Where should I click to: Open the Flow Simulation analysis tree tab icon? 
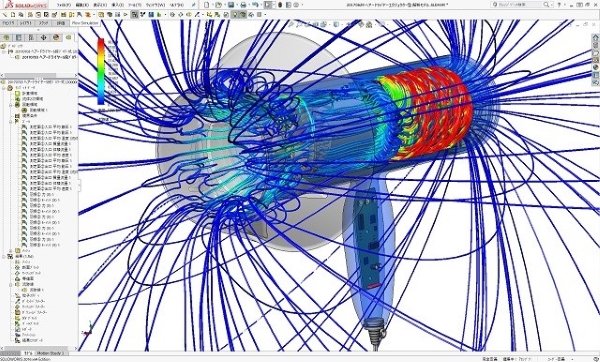tap(68, 38)
